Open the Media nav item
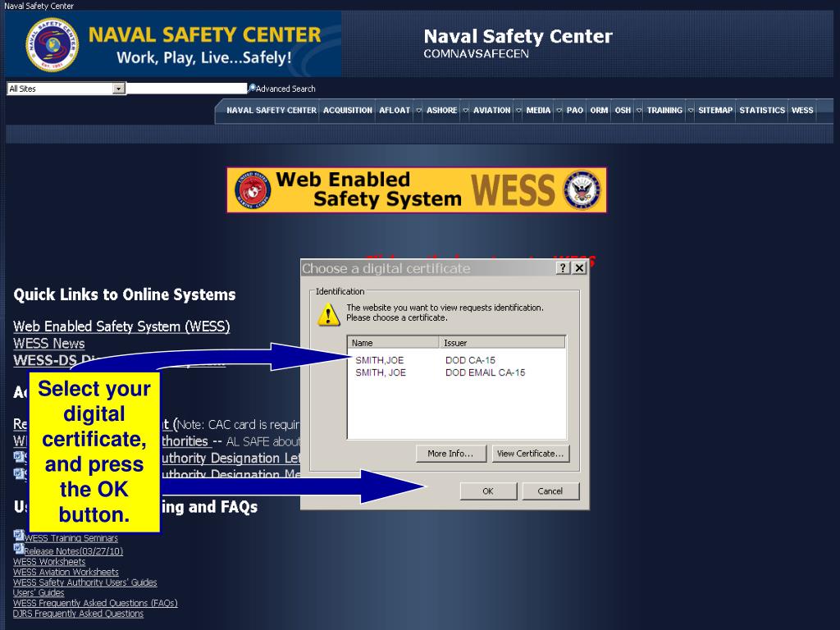Image resolution: width=840 pixels, height=630 pixels. click(x=538, y=111)
